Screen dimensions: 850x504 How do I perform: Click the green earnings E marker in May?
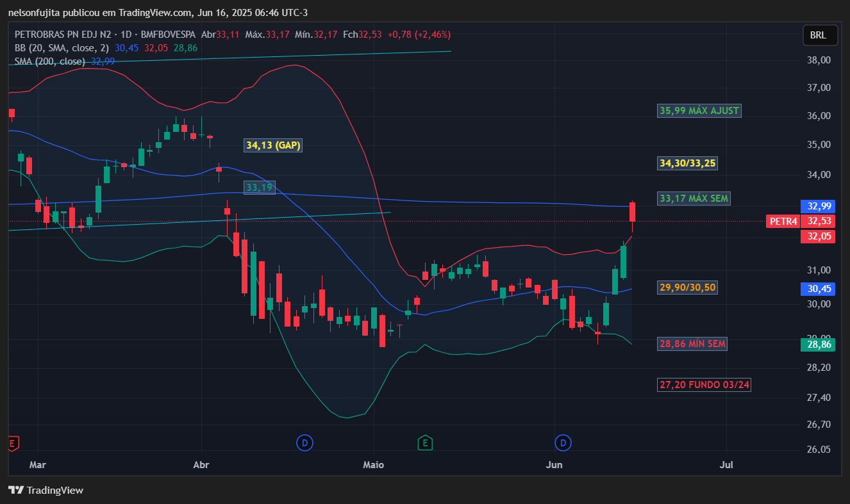(x=424, y=443)
